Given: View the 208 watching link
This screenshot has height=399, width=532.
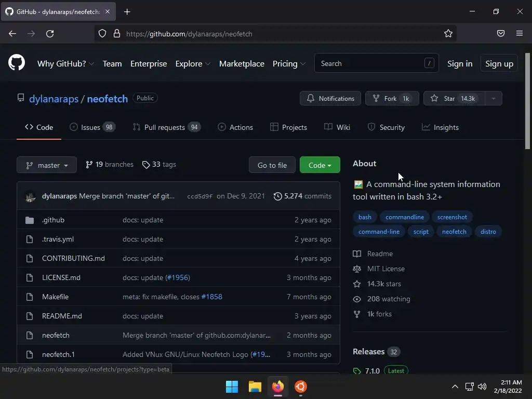Looking at the screenshot, I should point(389,299).
